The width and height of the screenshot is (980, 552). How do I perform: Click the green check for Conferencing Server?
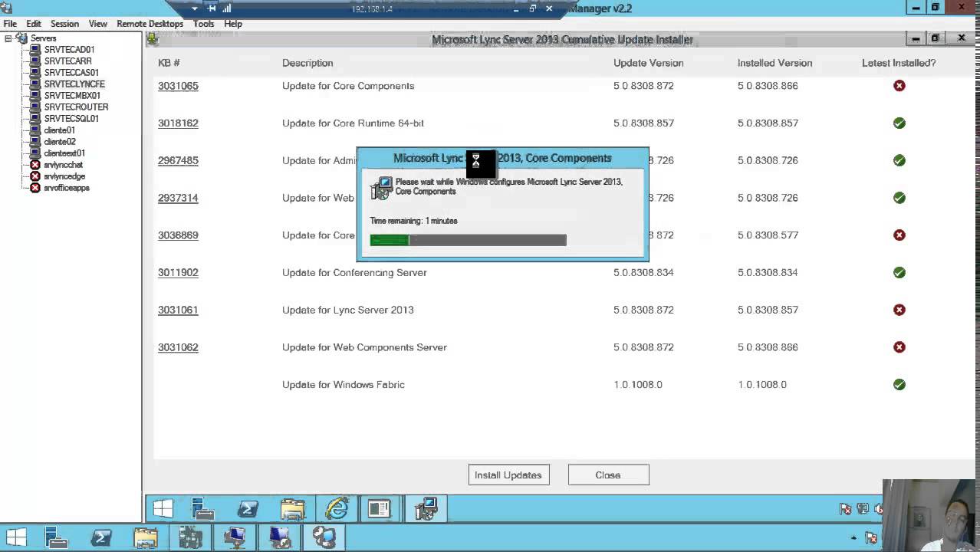coord(899,273)
